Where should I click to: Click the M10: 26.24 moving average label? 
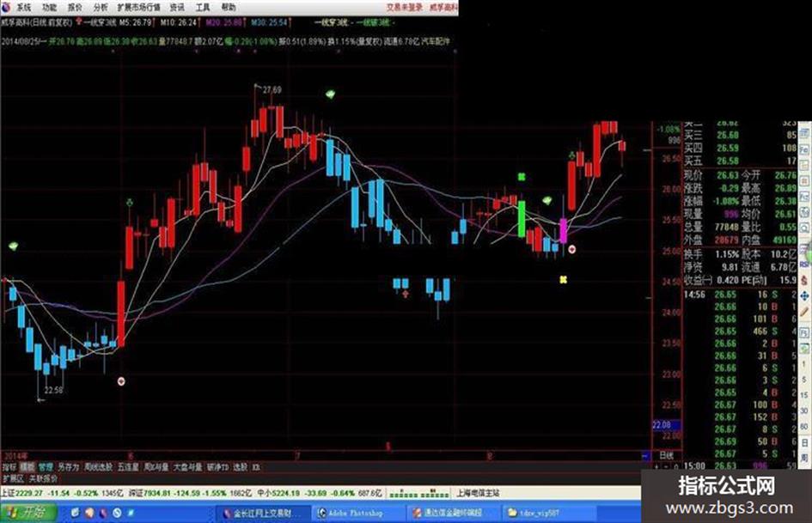coord(178,22)
